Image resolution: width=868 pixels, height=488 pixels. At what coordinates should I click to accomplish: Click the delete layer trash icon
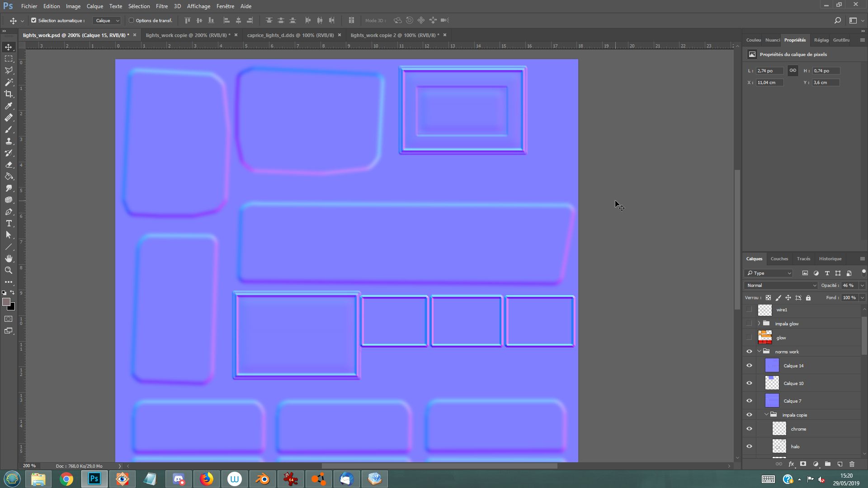click(x=852, y=464)
